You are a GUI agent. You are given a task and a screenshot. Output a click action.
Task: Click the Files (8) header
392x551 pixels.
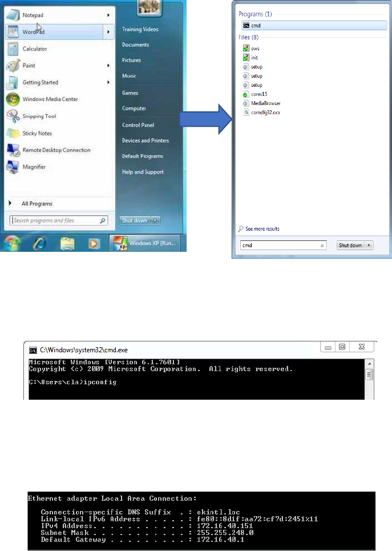point(248,37)
